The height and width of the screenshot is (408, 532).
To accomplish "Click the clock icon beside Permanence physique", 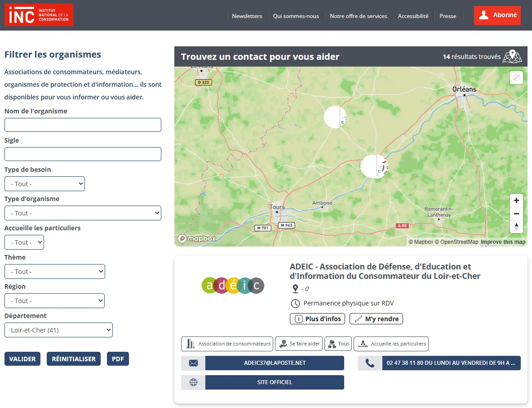I will (x=296, y=303).
